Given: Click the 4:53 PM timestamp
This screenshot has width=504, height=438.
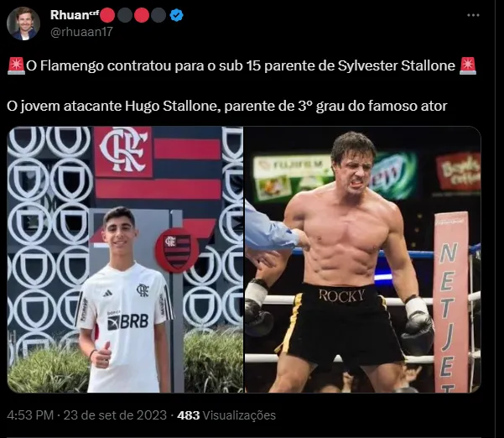Looking at the screenshot, I should click(30, 415).
